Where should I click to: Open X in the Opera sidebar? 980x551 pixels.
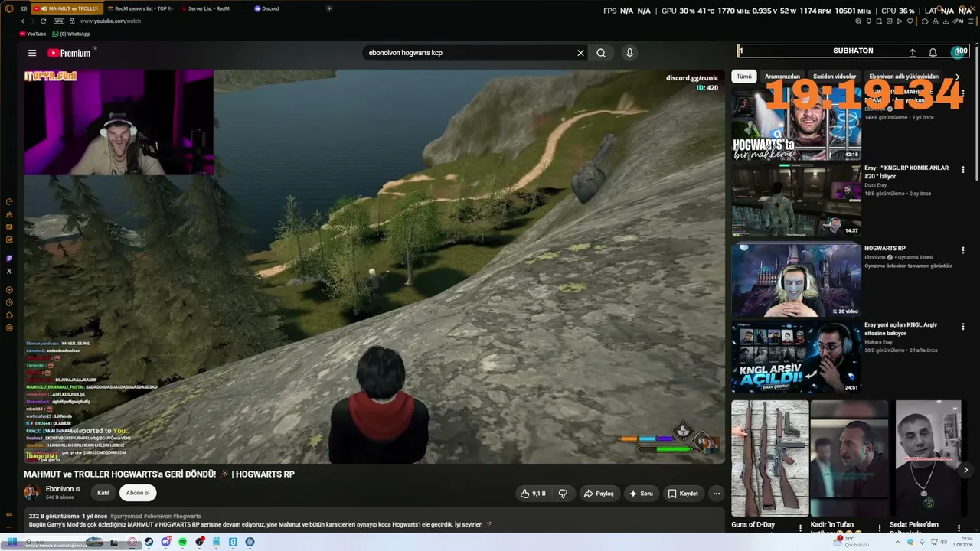(x=9, y=271)
